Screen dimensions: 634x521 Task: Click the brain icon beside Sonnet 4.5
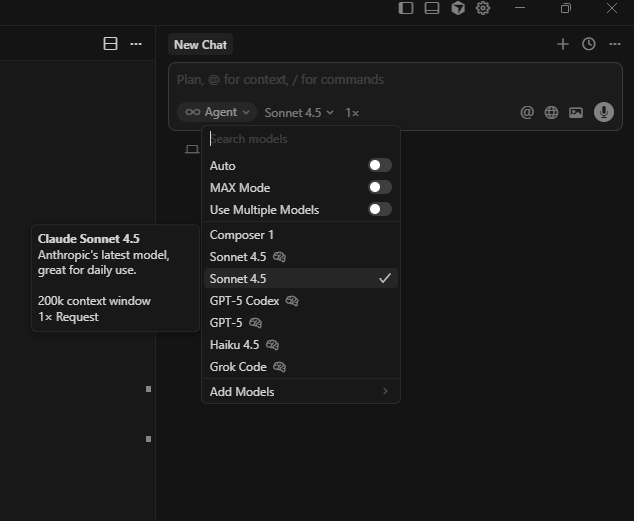click(x=279, y=257)
